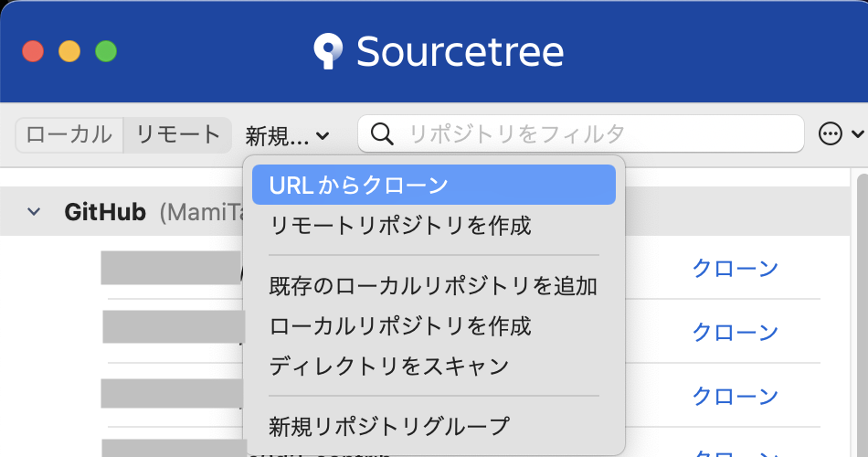Switch to the リモート tab

177,134
